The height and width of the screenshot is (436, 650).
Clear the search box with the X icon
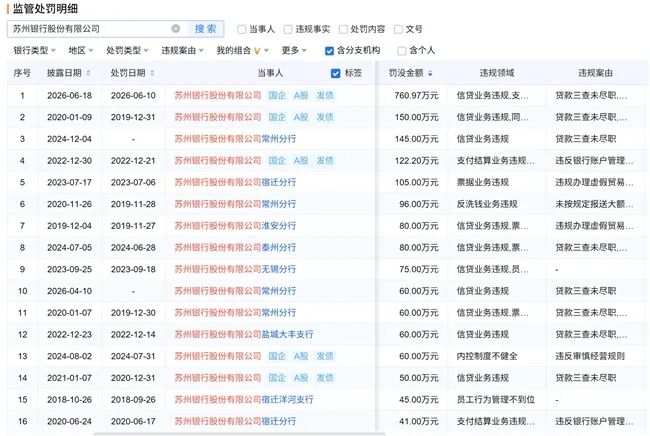pyautogui.click(x=176, y=29)
